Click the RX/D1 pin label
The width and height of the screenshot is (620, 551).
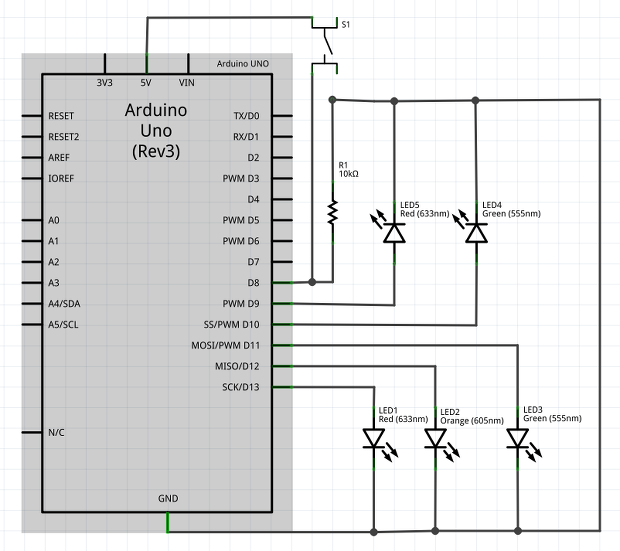tap(246, 137)
